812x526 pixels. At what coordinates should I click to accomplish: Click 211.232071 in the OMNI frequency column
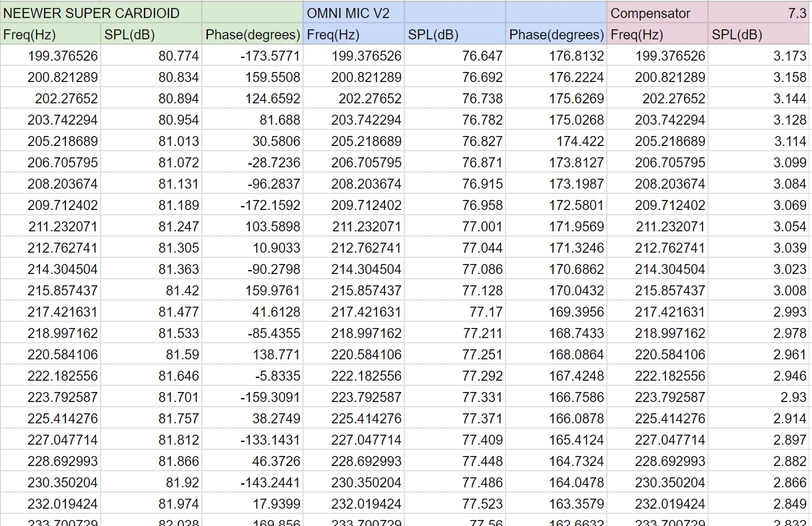point(354,227)
